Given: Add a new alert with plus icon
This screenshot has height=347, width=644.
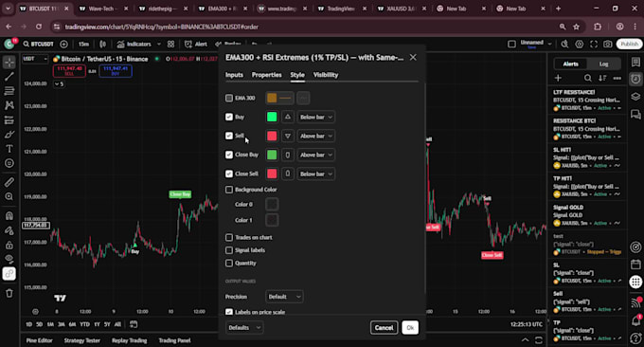Looking at the screenshot, I should click(x=558, y=78).
